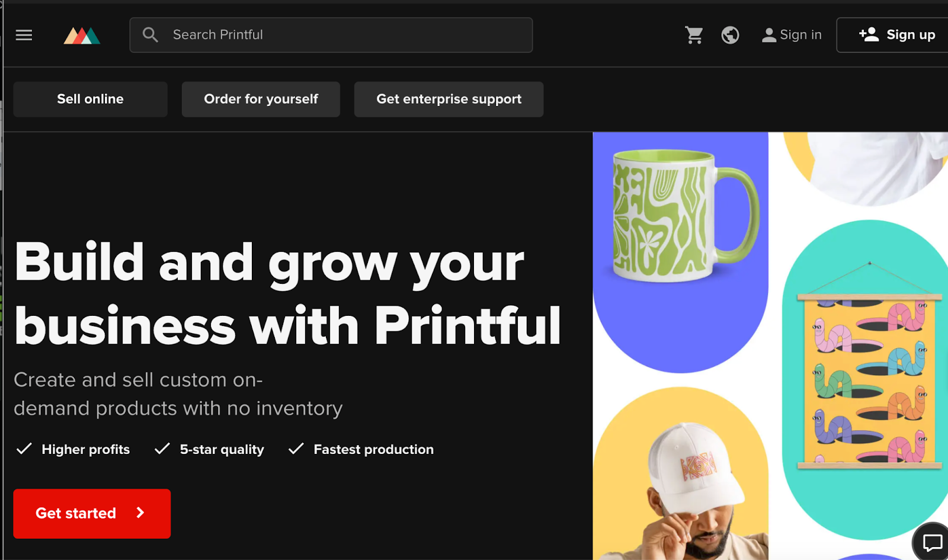Screen dimensions: 948x560
Task: Click the search magnifier icon
Action: [150, 35]
